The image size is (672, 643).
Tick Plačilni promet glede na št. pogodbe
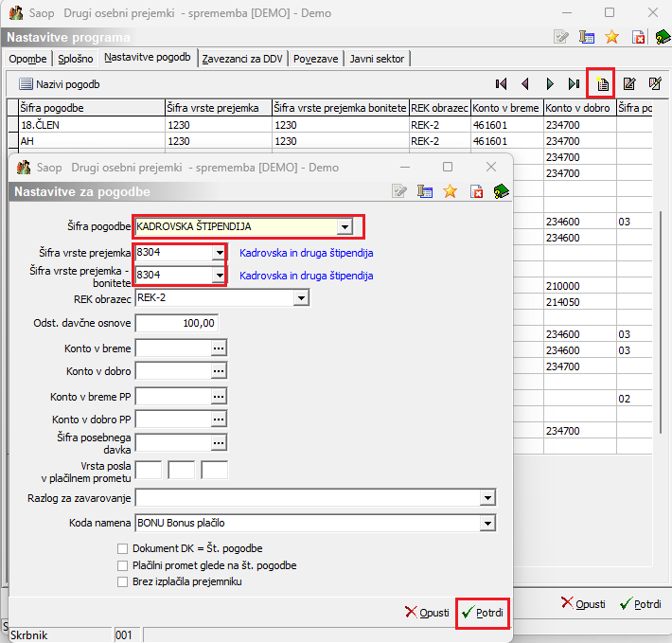coord(123,566)
